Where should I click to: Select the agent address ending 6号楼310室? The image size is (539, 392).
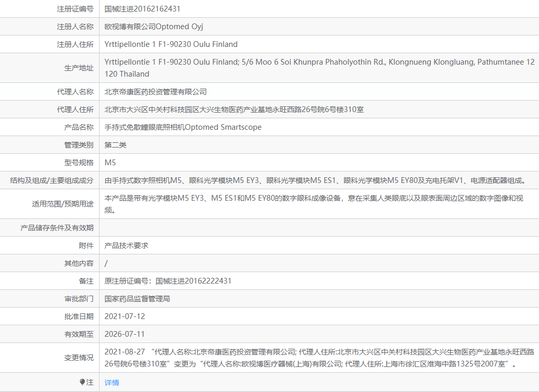pyautogui.click(x=234, y=109)
